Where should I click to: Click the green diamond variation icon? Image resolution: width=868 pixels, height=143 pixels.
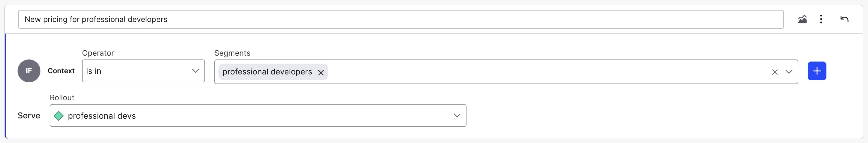59,116
